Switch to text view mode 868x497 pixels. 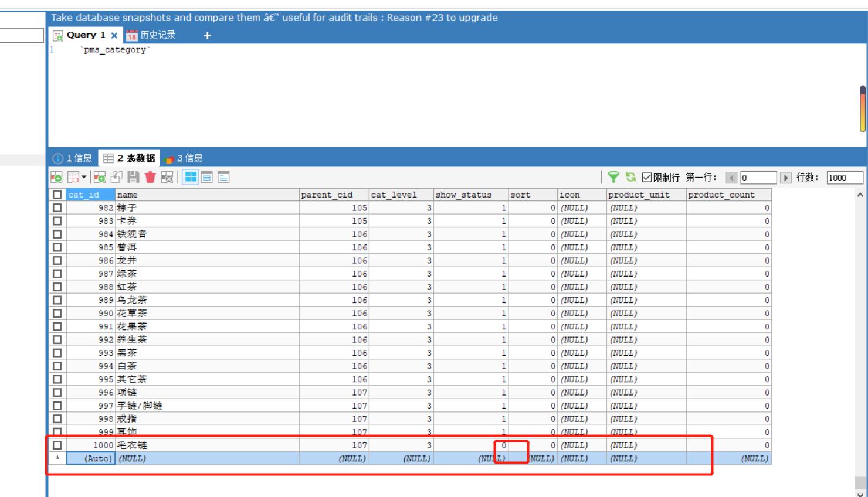[223, 177]
